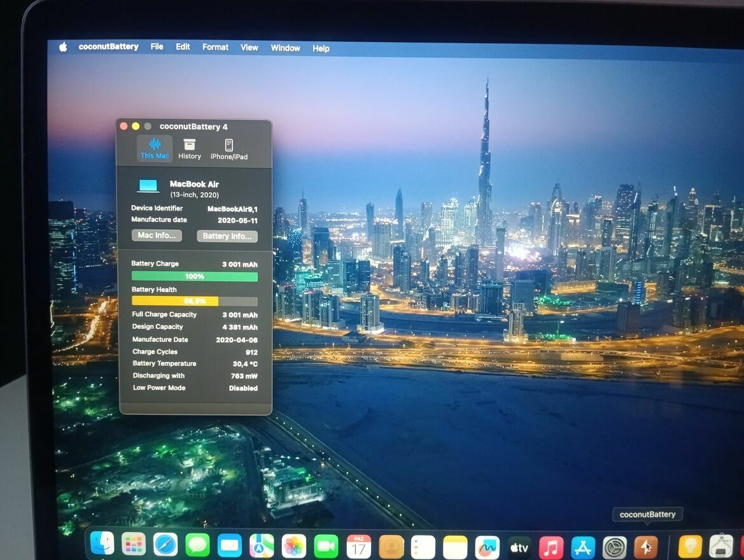Open Finder from the Dock
Viewport: 744px width, 560px height.
pos(102,543)
